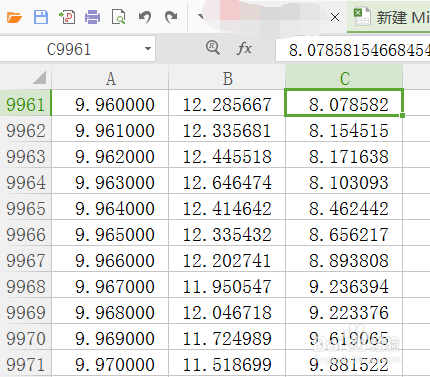Print the spreadsheet with printer icon

[x=92, y=17]
